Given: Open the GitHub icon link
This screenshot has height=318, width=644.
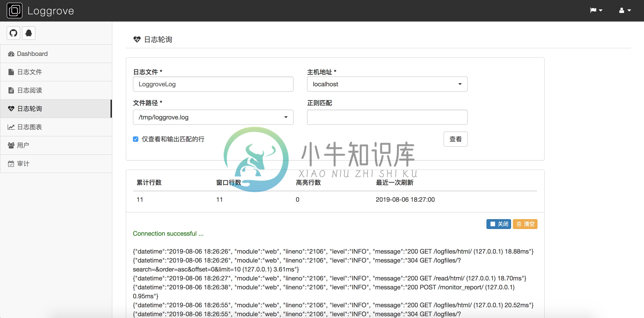Looking at the screenshot, I should (13, 33).
